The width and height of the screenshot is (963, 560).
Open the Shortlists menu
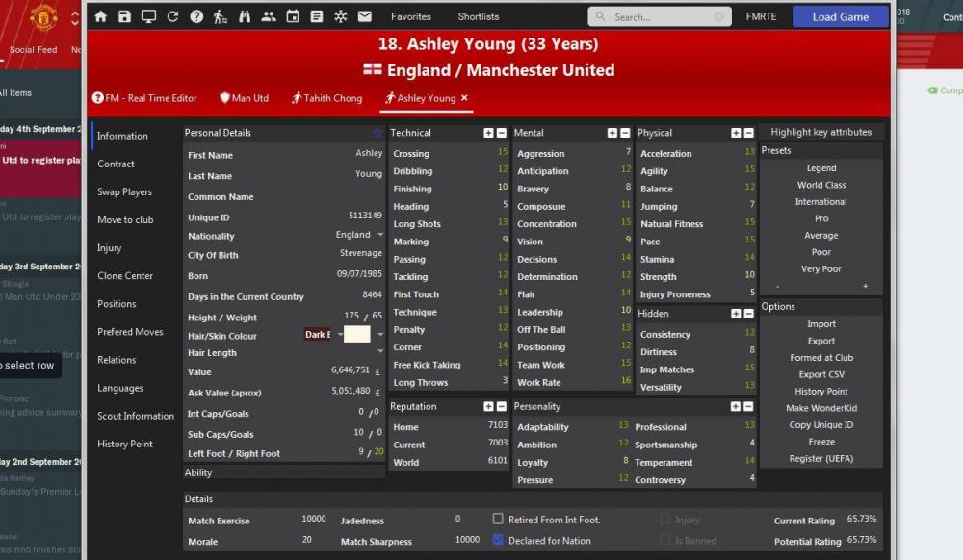[479, 16]
